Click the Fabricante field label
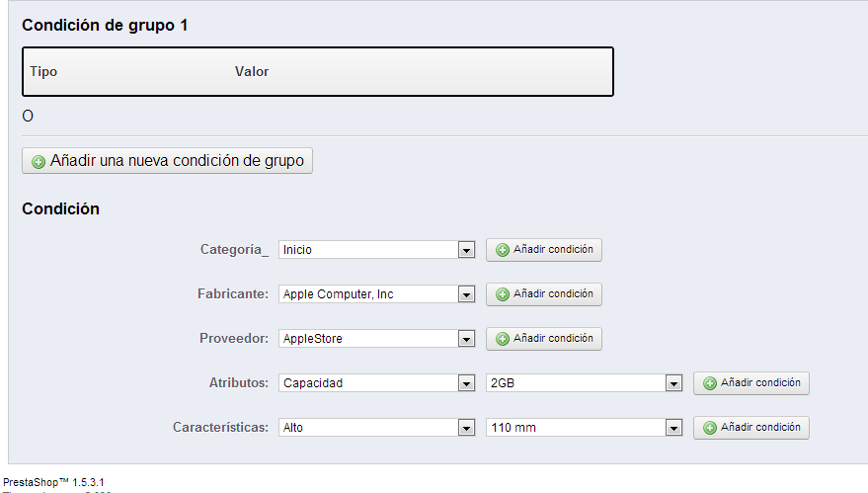 click(x=233, y=294)
